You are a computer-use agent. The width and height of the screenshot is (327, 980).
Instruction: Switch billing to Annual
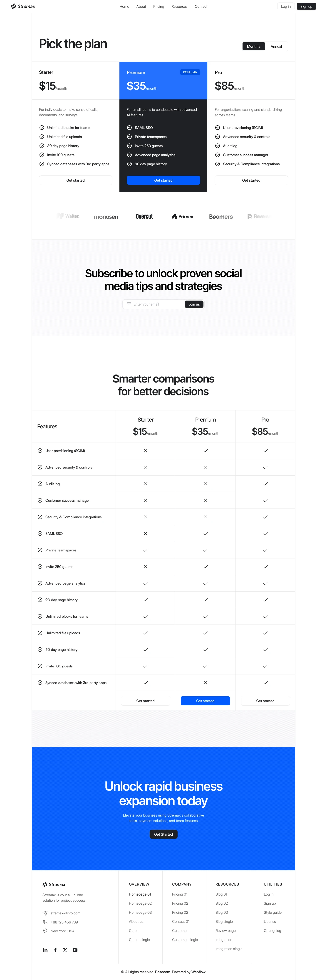click(276, 46)
